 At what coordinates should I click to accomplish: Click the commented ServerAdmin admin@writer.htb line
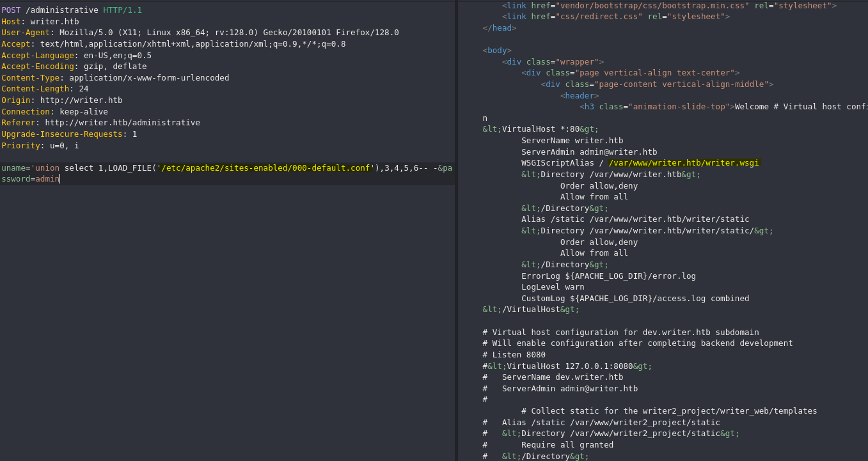[560, 389]
